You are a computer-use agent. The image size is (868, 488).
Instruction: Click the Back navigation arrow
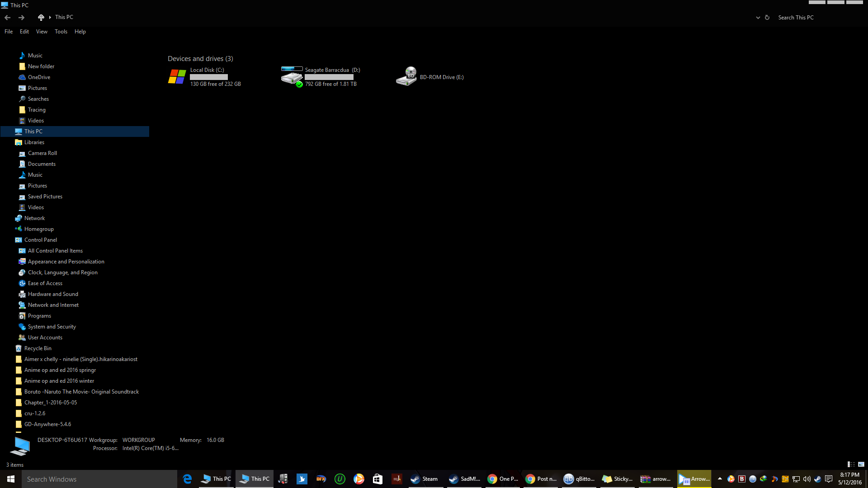[7, 18]
